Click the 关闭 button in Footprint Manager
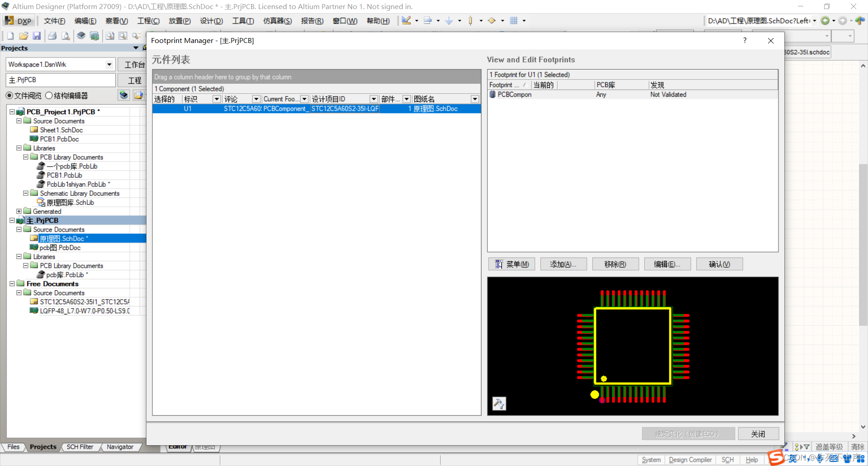Viewport: 868px width, 466px height. pyautogui.click(x=759, y=434)
